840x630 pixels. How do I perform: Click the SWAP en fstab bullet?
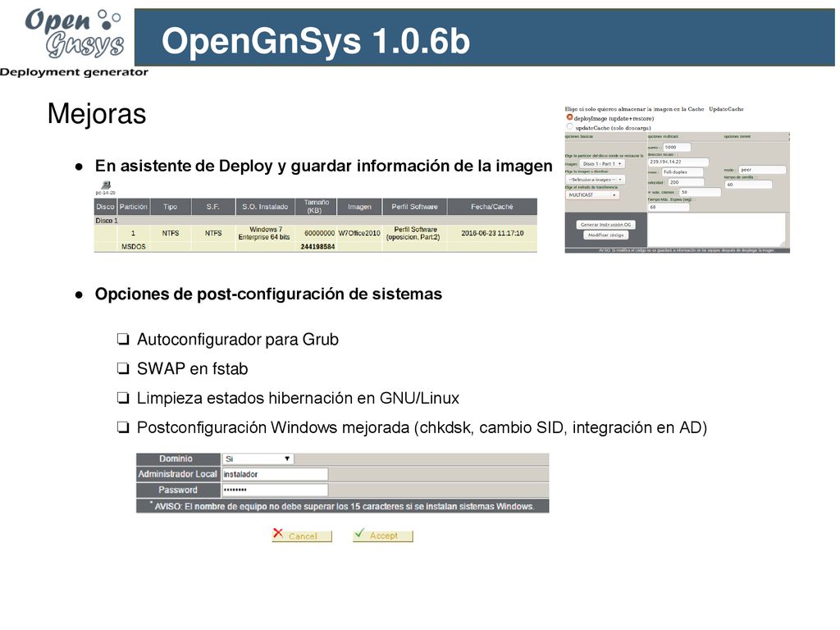[192, 369]
